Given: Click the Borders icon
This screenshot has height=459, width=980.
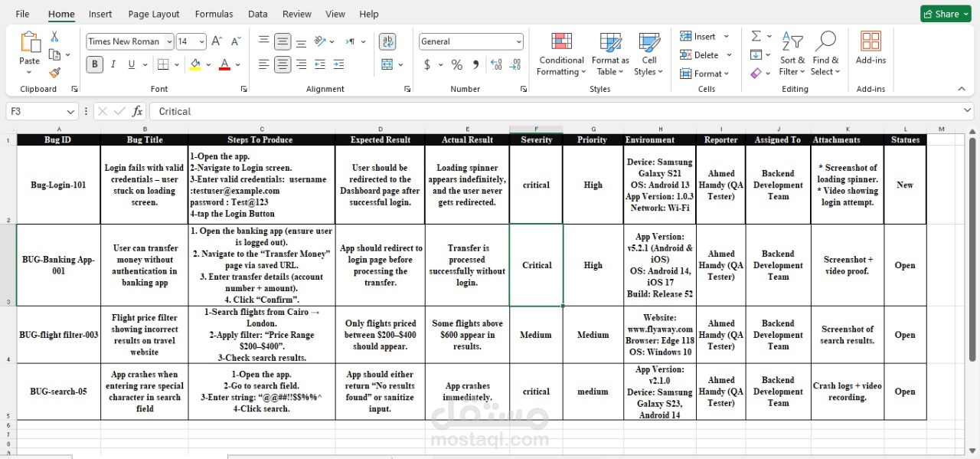Looking at the screenshot, I should click(x=163, y=64).
